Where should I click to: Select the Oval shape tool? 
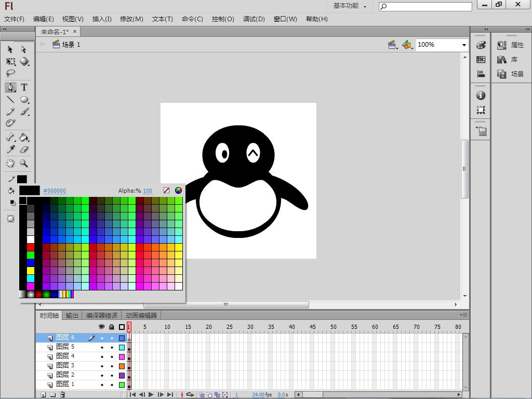pyautogui.click(x=24, y=99)
